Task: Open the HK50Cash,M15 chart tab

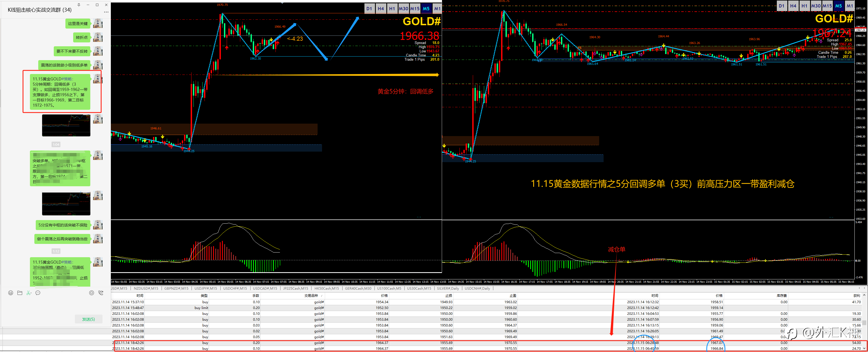Action: click(326, 288)
